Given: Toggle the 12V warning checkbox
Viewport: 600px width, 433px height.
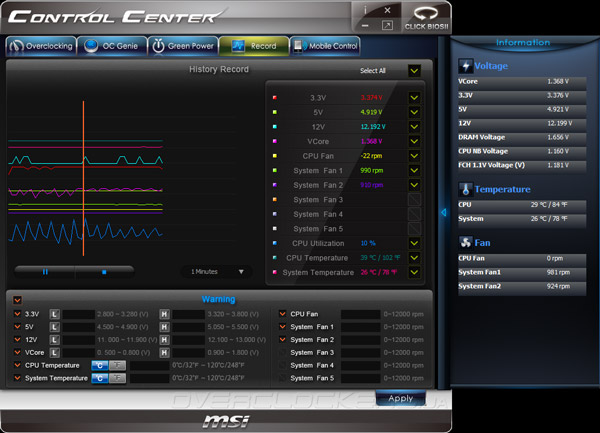Looking at the screenshot, I should [x=17, y=339].
